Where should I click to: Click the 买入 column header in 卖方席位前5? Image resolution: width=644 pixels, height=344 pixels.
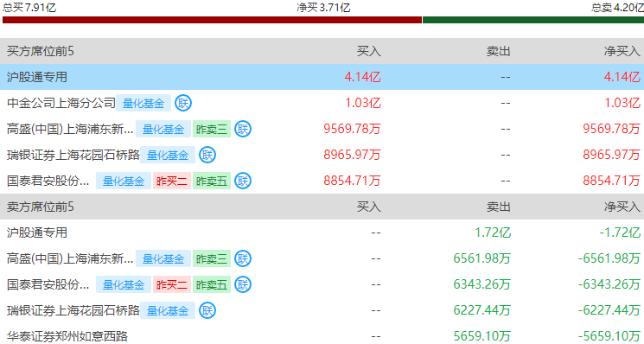pyautogui.click(x=369, y=207)
